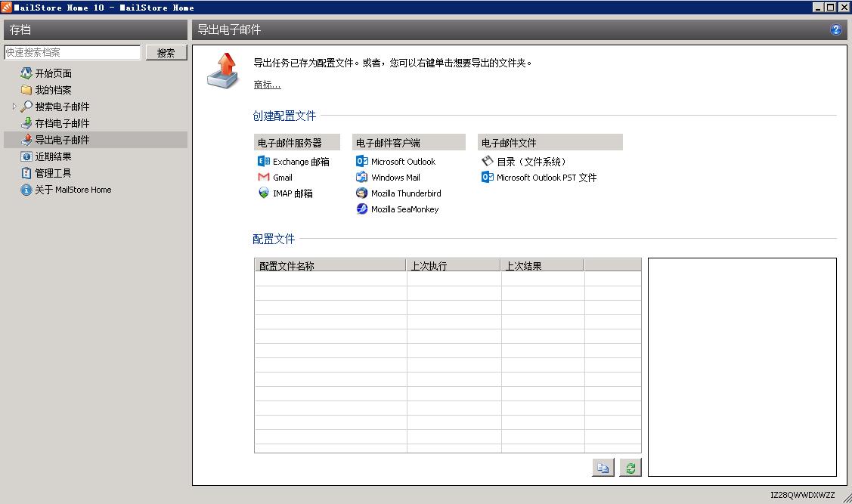The image size is (852, 504).
Task: Click the green refresh button below table
Action: [630, 468]
